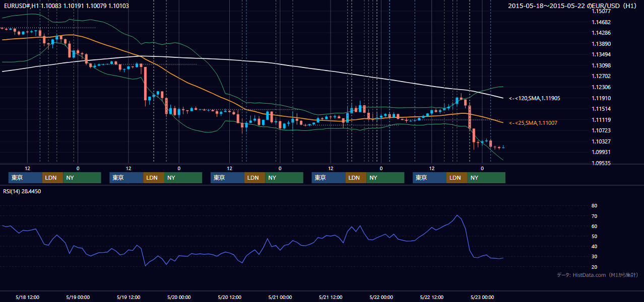Click the 1.11910 price axis label
Viewport: 644px width, 302px height.
click(601, 98)
